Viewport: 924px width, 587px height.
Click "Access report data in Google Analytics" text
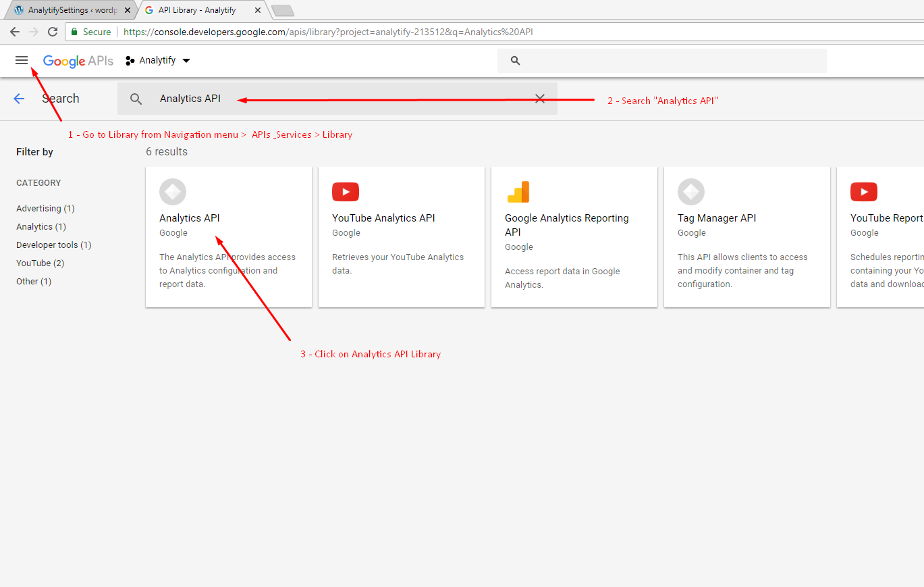pyautogui.click(x=562, y=278)
